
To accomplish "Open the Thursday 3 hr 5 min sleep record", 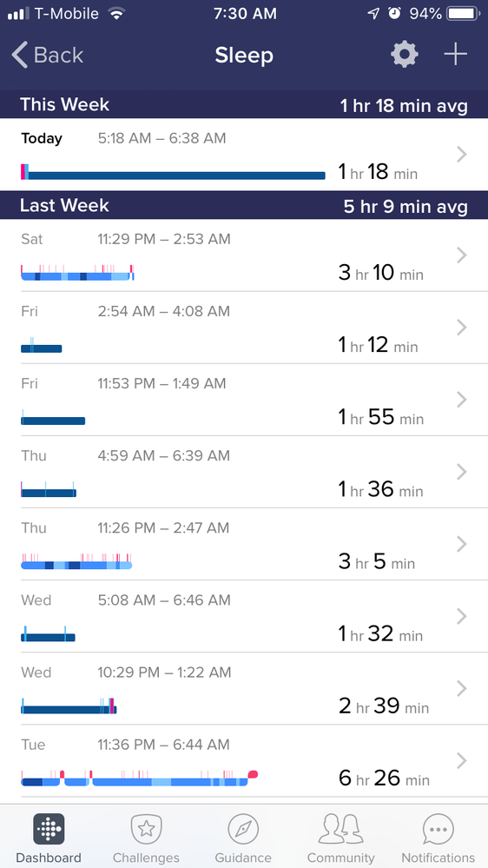I will pyautogui.click(x=244, y=544).
